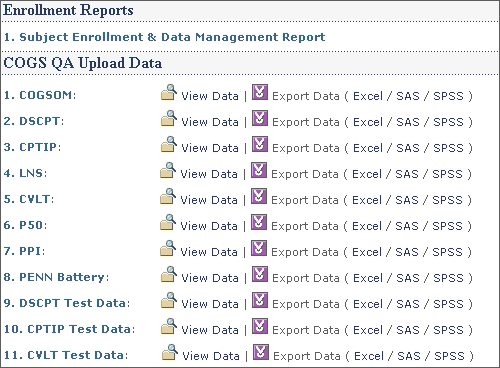
Task: Export P50 data in SAS format
Action: pyautogui.click(x=407, y=226)
